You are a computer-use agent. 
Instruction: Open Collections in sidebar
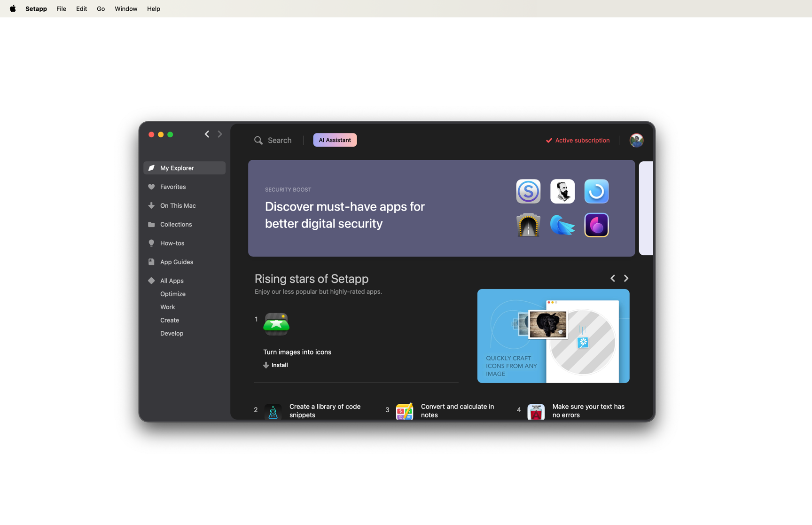184,224
